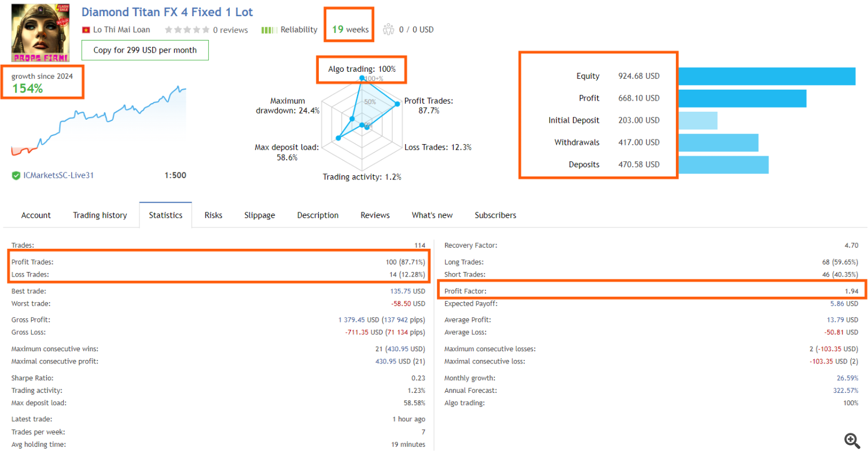This screenshot has width=868, height=456.
Task: Click the green Reliability bars icon
Action: 269,30
